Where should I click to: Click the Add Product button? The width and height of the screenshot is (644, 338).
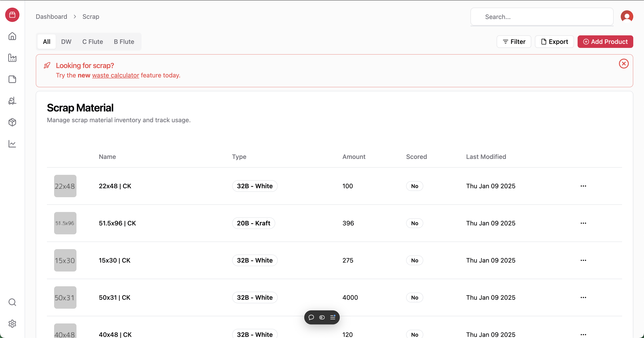point(605,42)
